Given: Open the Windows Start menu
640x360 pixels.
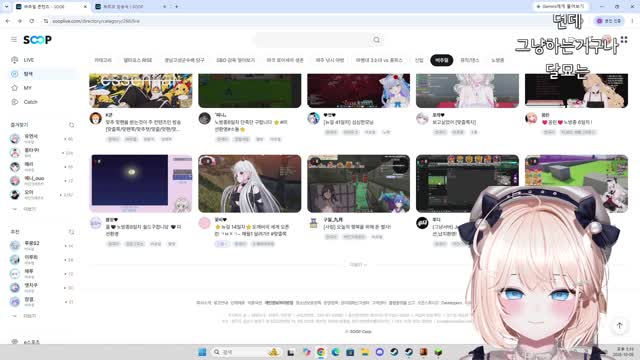Looking at the screenshot, I should (202, 352).
